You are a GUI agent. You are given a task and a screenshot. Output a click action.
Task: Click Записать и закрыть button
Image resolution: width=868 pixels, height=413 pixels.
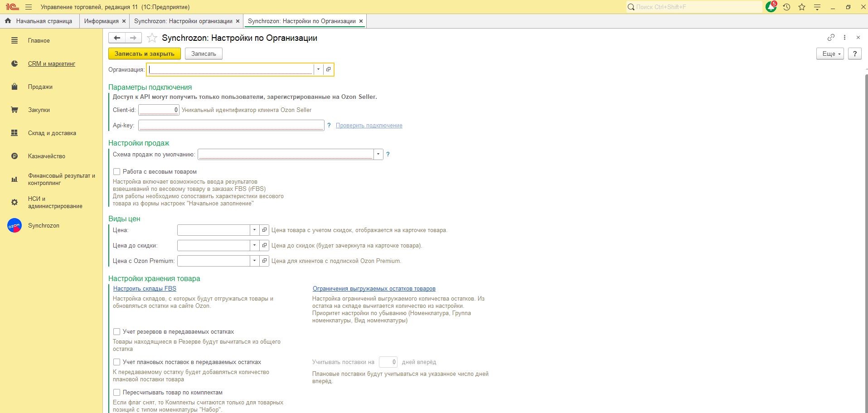pos(145,53)
